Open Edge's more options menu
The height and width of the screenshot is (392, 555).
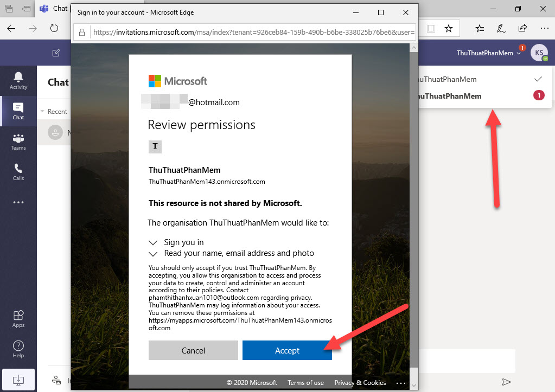[544, 28]
